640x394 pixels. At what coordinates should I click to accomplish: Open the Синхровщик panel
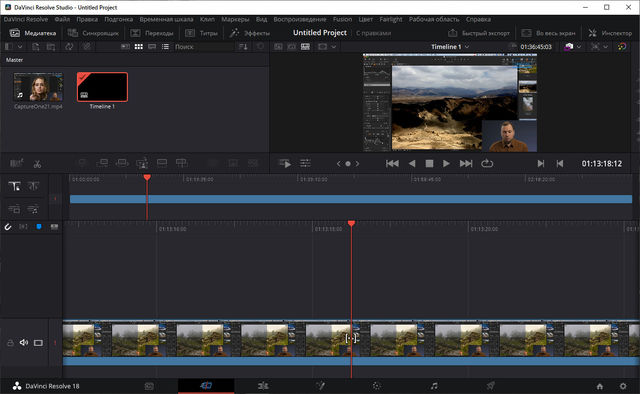coord(93,33)
